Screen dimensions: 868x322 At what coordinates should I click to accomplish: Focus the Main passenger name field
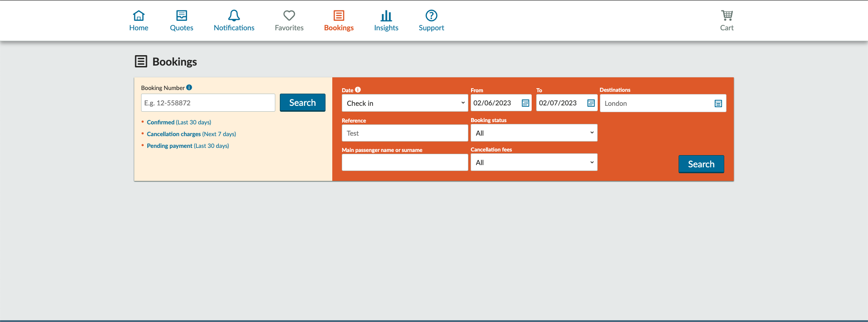[405, 162]
